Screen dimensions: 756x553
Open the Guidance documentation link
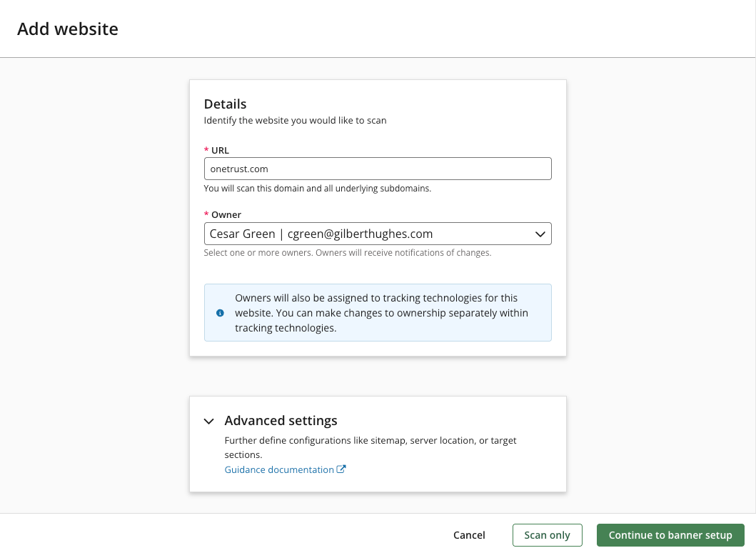(279, 469)
